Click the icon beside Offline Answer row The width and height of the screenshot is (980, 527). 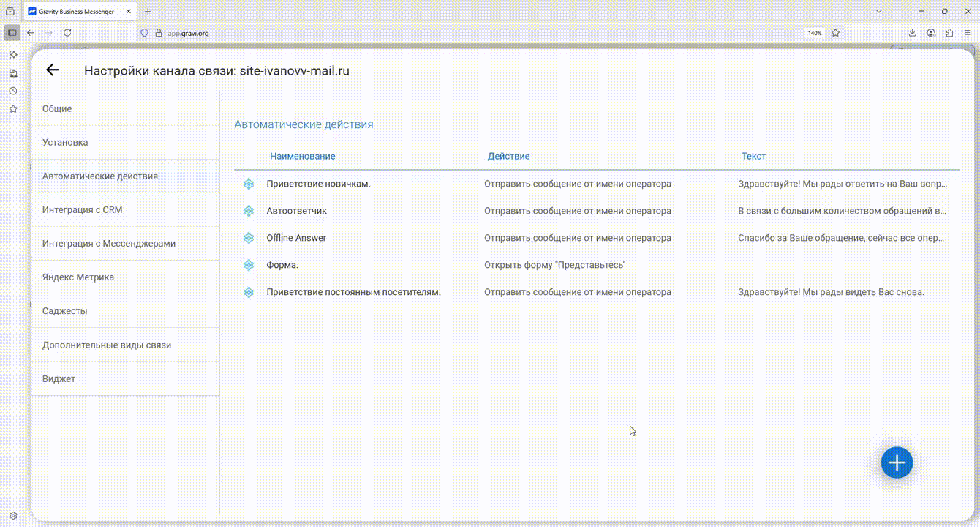point(249,238)
